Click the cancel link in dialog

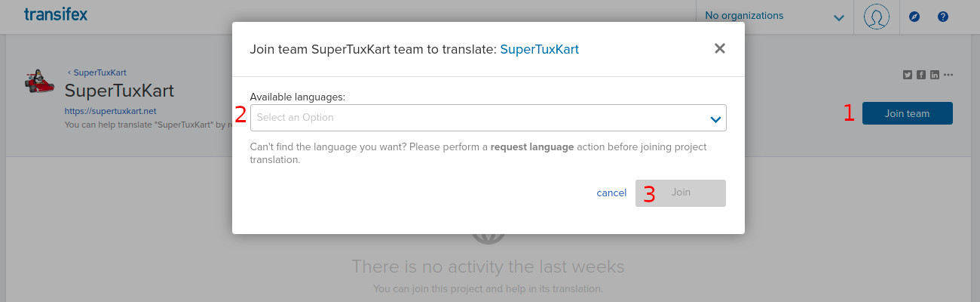click(611, 193)
